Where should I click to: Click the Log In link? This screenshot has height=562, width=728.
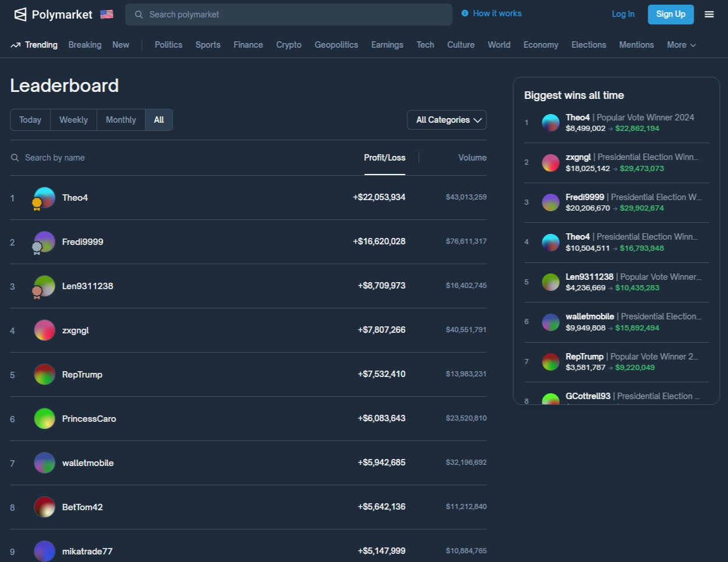[623, 15]
